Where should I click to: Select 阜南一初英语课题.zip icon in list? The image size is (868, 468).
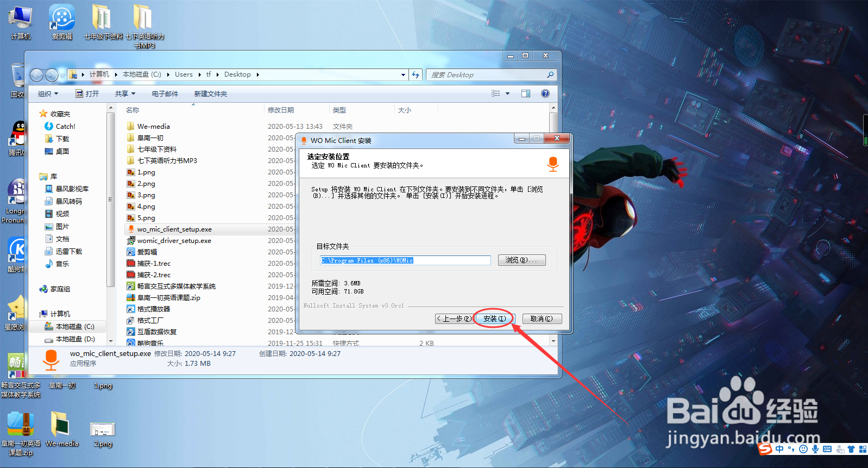coord(130,297)
